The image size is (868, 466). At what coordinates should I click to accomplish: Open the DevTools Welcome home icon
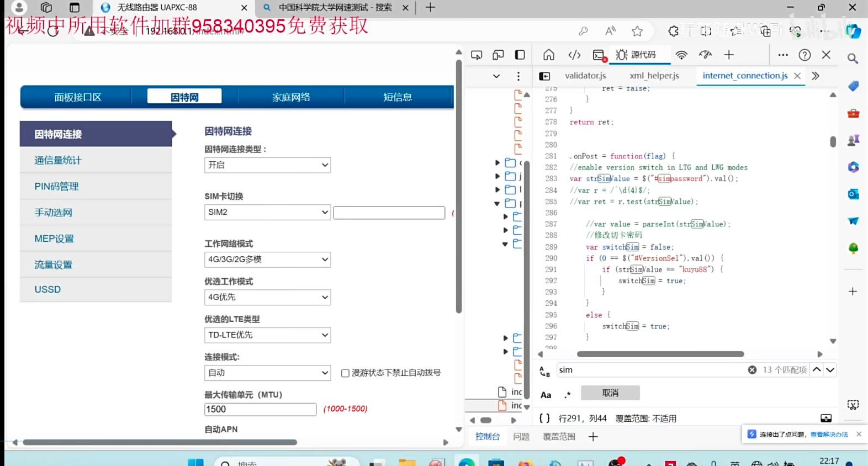(x=548, y=55)
